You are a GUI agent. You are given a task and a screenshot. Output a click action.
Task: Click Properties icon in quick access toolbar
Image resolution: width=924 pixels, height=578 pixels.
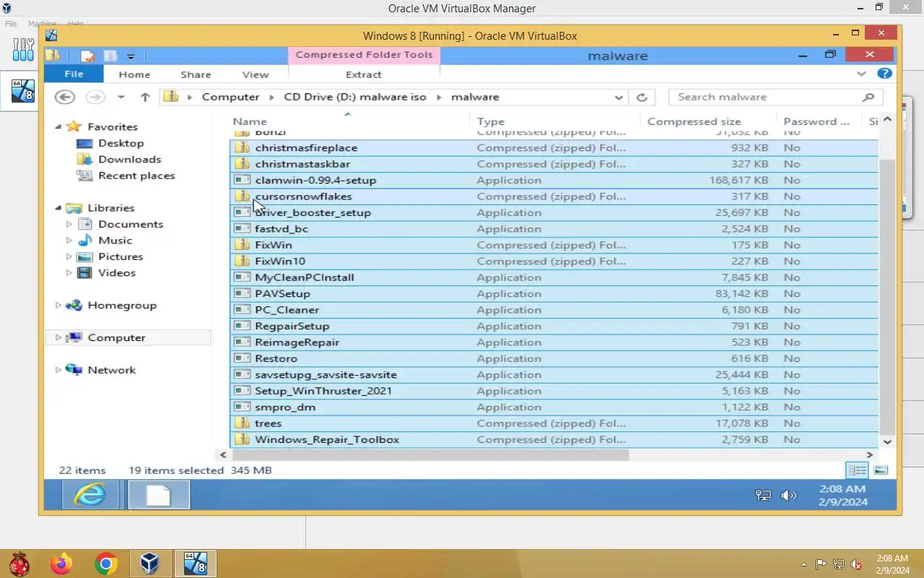pyautogui.click(x=88, y=56)
